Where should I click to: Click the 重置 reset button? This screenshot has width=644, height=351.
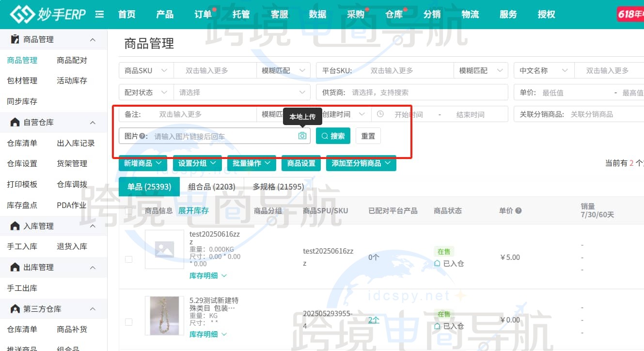click(368, 136)
